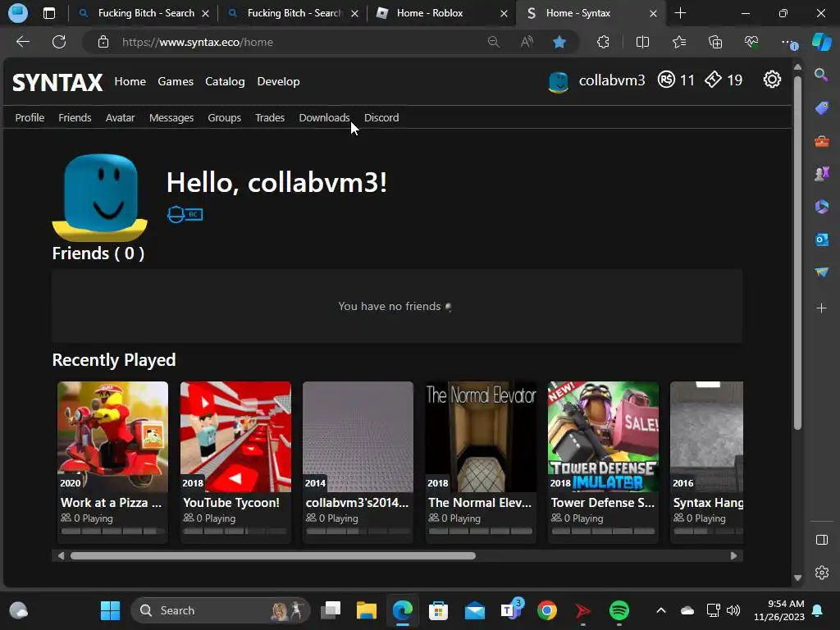The width and height of the screenshot is (840, 630).
Task: Add a sidebar app with plus icon
Action: 821,308
